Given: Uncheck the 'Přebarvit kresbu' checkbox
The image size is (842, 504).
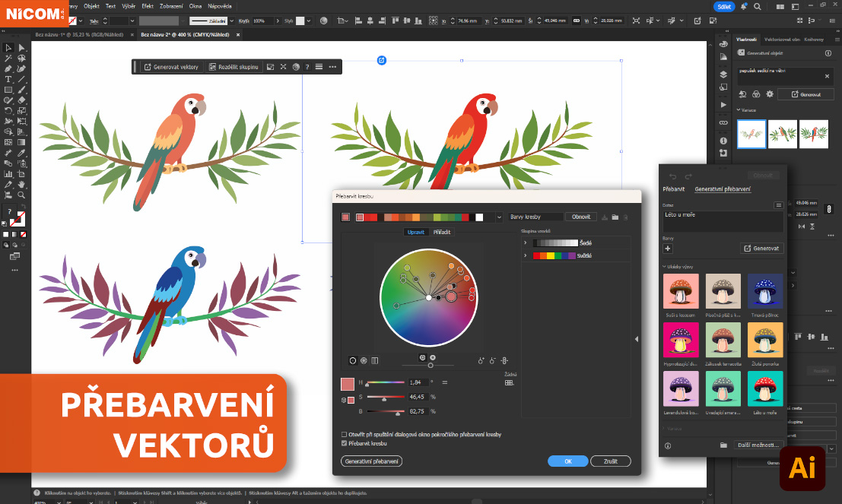Looking at the screenshot, I should [345, 443].
